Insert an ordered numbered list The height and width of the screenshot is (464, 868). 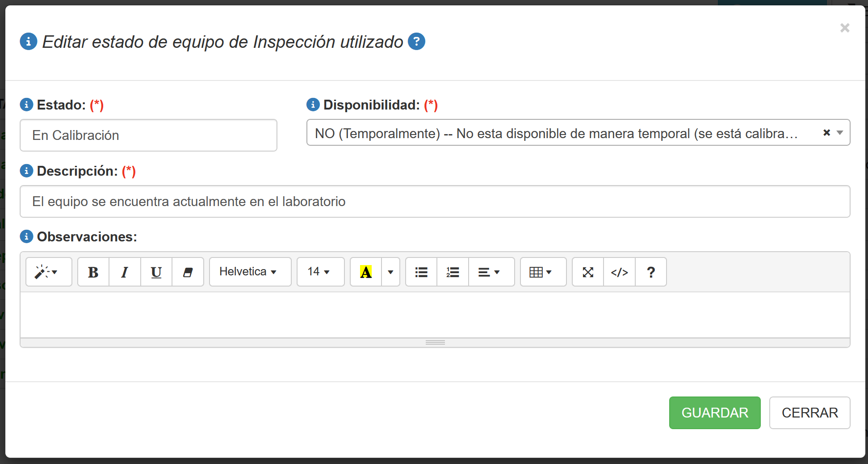click(453, 272)
